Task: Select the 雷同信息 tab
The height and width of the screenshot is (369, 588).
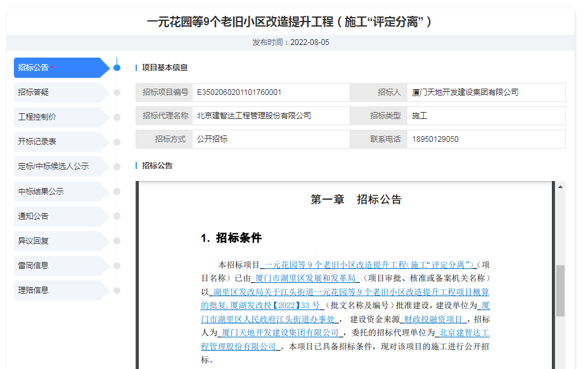Action: click(x=57, y=265)
